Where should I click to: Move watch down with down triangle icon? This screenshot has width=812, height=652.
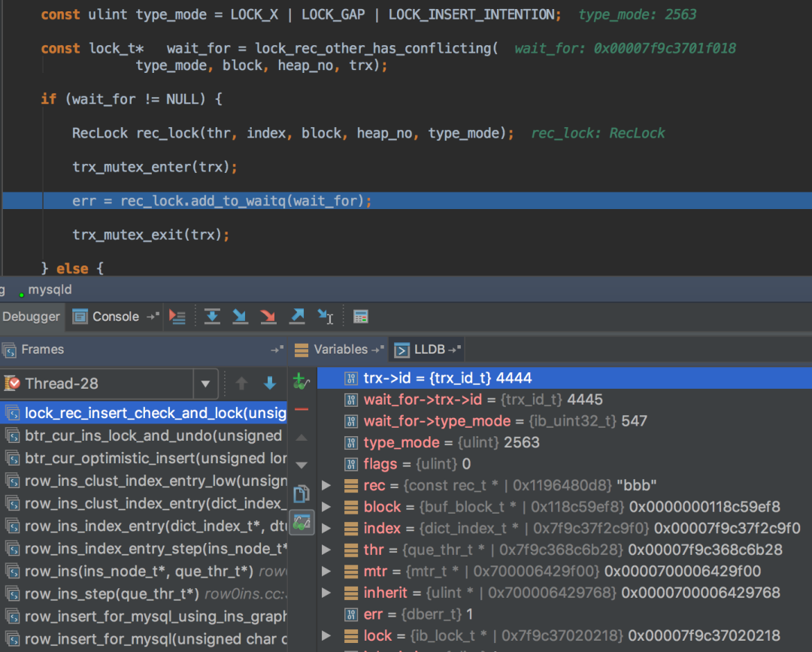coord(301,465)
